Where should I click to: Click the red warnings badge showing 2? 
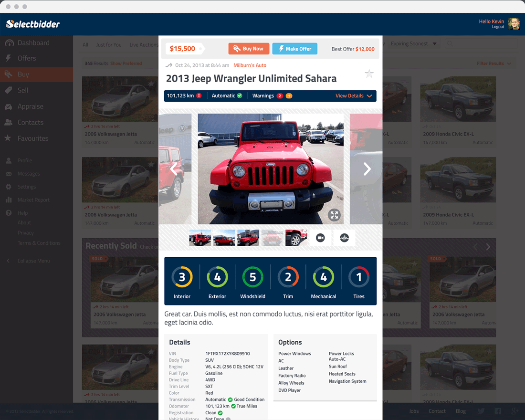click(280, 96)
